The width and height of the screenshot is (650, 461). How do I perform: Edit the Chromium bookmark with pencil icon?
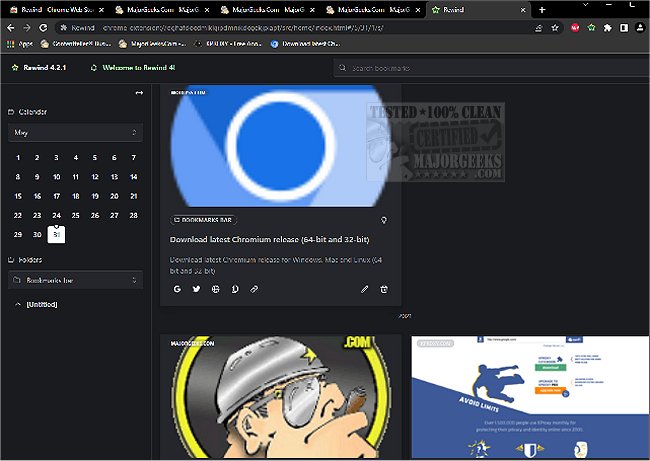364,289
